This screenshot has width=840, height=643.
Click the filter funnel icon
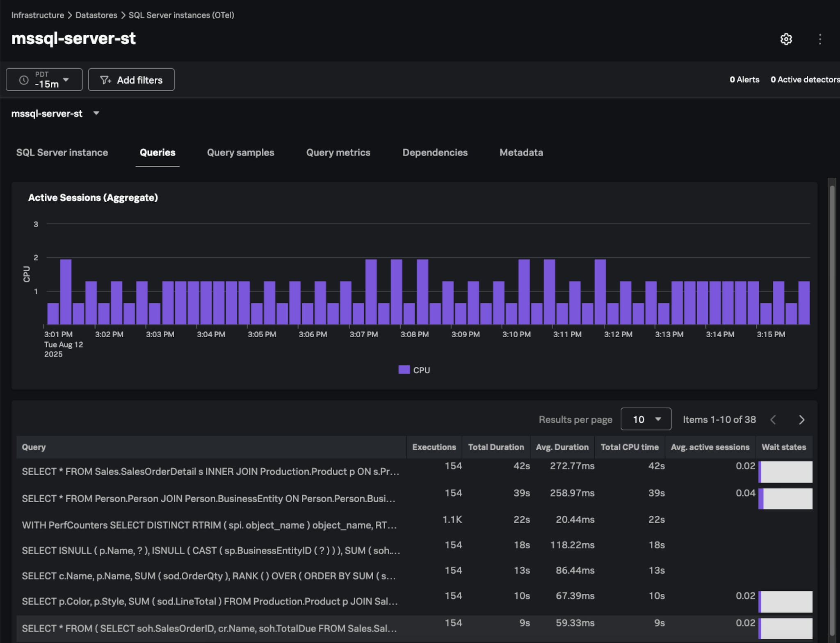tap(105, 80)
